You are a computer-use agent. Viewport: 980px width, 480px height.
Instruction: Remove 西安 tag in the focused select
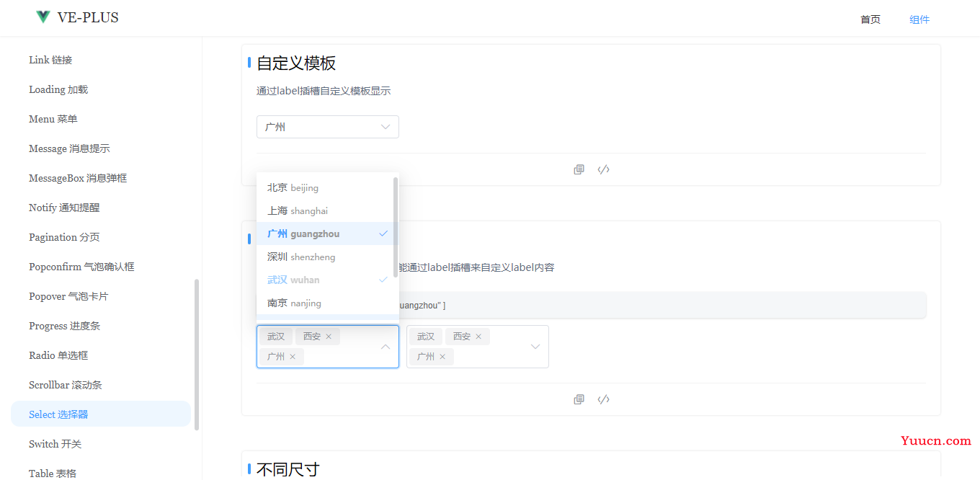point(329,337)
